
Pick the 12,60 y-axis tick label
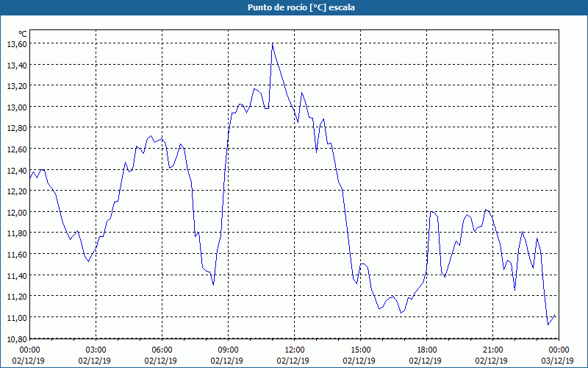17,149
